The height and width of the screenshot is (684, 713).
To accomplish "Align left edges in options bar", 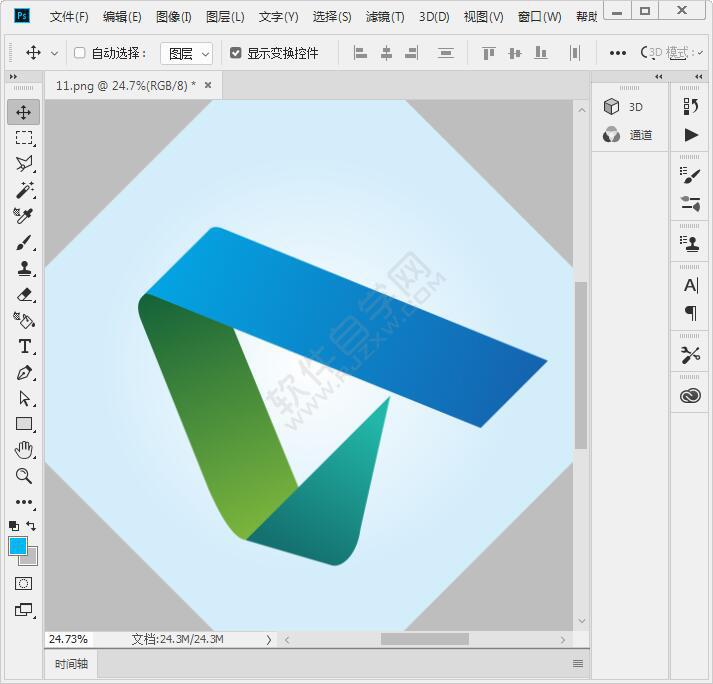I will point(360,53).
